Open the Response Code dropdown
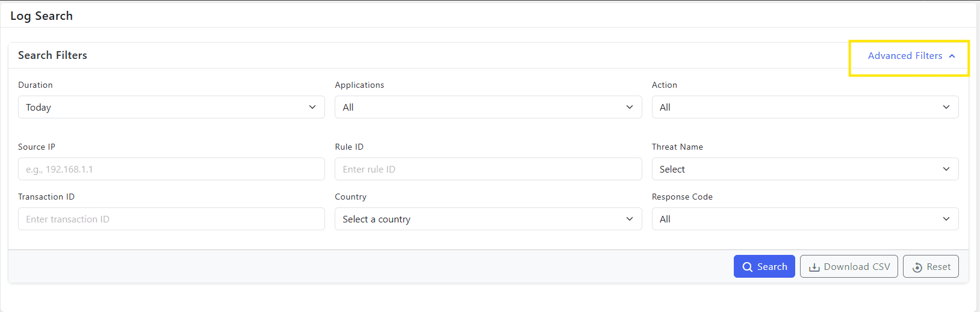 pos(805,219)
